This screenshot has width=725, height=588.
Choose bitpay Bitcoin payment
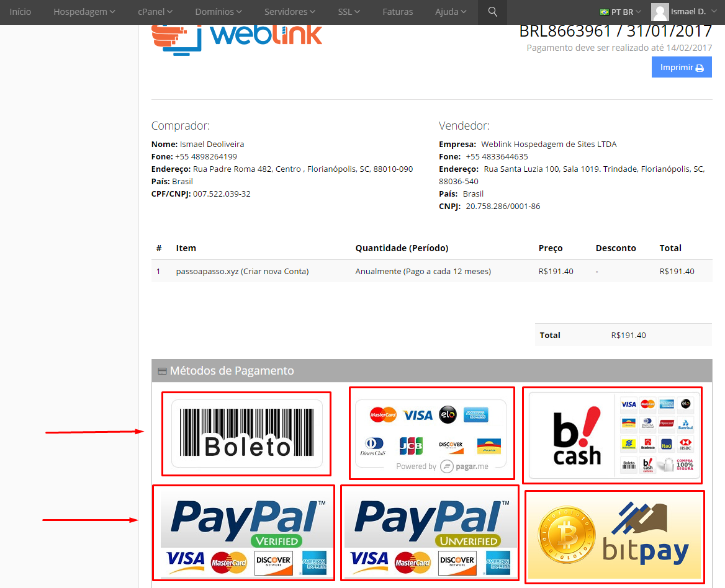click(615, 537)
